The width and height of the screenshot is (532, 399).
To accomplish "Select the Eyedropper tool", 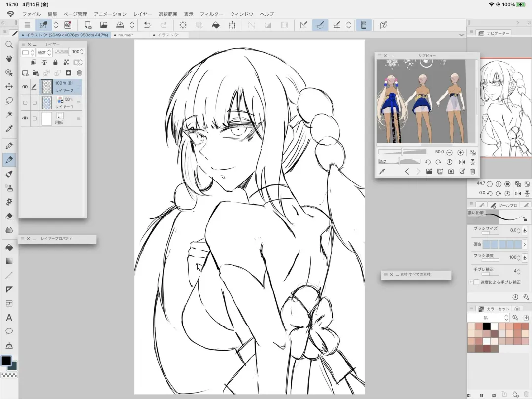I will click(9, 129).
